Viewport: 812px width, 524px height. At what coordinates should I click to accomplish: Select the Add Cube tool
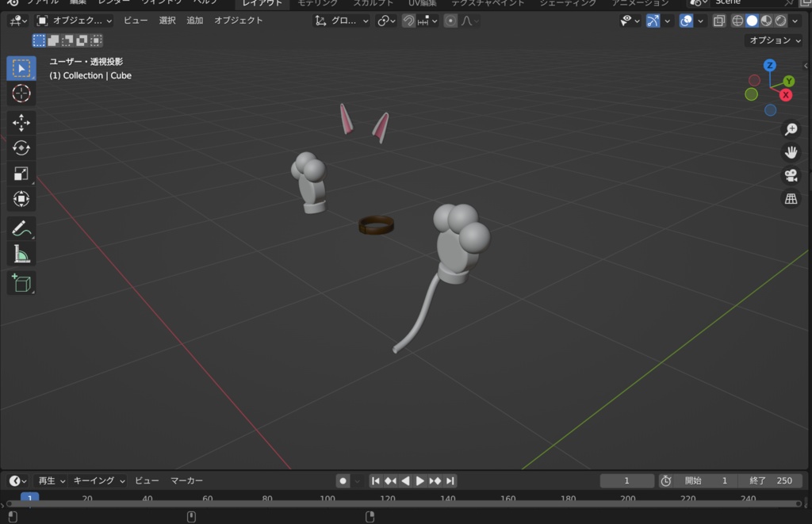(x=21, y=283)
